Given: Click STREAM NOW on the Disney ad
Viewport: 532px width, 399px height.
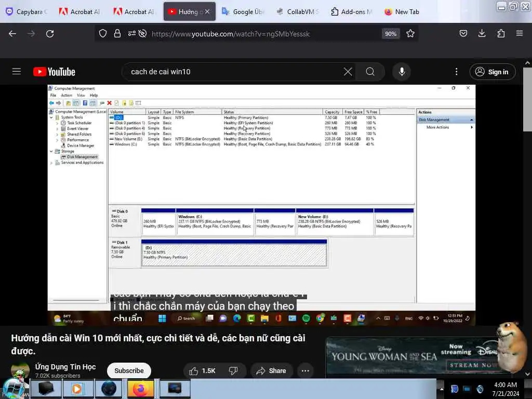Looking at the screenshot, I should coord(473,365).
